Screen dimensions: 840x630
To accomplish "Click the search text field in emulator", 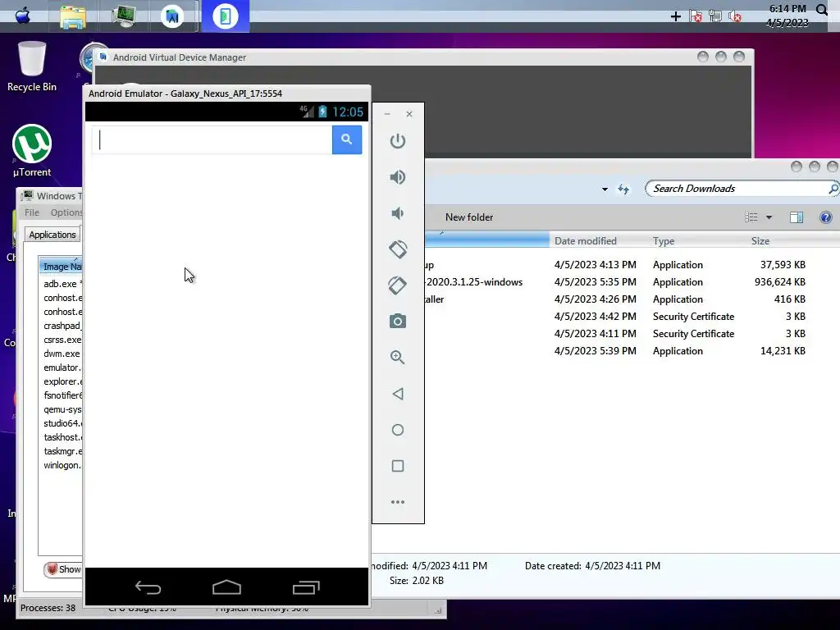I will (212, 139).
